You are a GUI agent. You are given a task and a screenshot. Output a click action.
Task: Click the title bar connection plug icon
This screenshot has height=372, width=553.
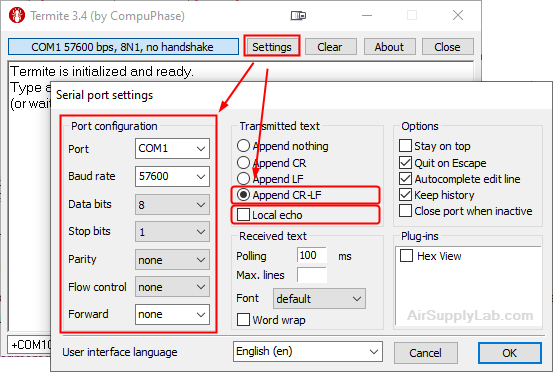coord(298,16)
